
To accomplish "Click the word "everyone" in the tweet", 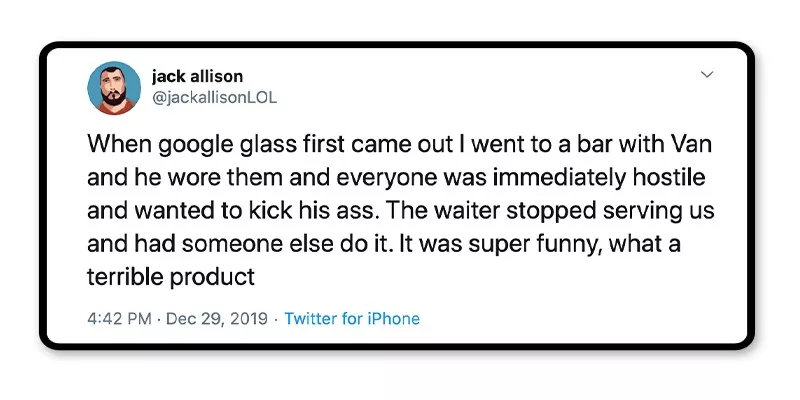I will tap(339, 177).
